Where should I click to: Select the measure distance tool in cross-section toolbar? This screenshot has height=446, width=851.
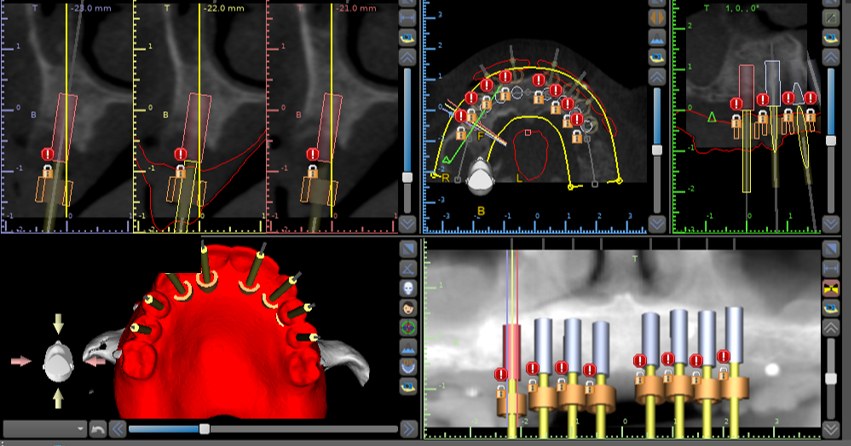click(408, 18)
